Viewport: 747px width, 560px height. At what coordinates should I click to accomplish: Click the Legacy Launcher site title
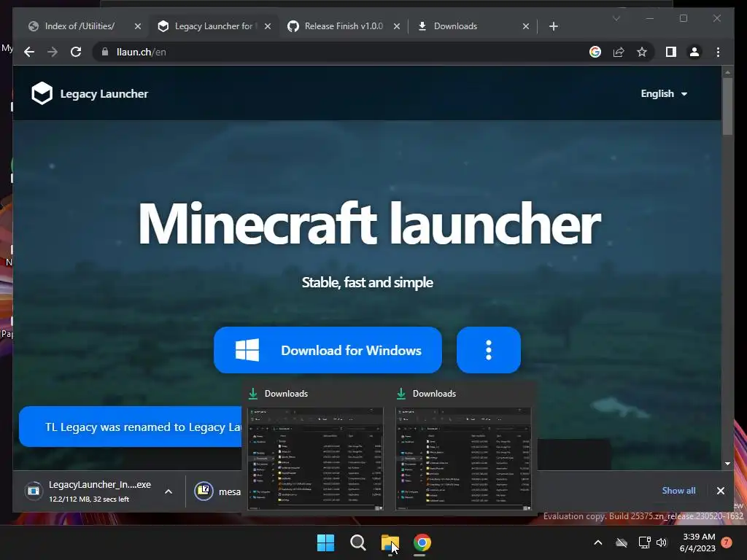point(104,93)
